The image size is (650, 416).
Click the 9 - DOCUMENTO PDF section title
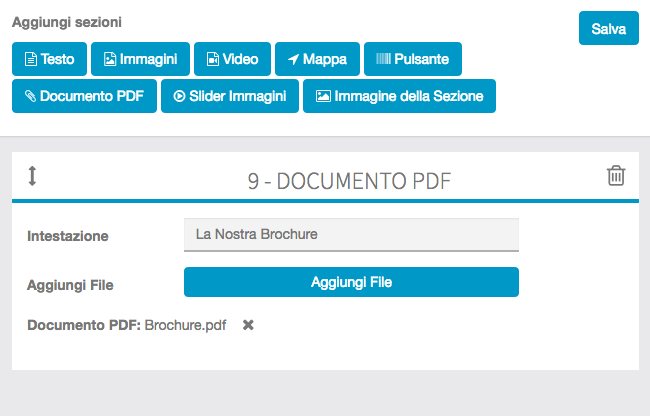click(x=349, y=181)
